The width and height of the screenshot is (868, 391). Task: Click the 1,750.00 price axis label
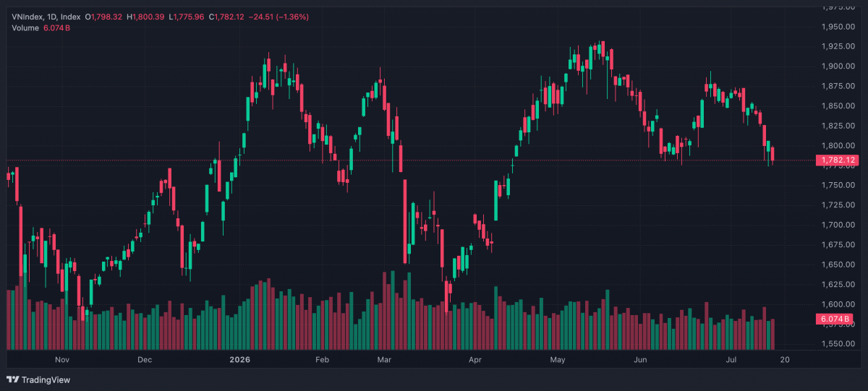(x=837, y=185)
